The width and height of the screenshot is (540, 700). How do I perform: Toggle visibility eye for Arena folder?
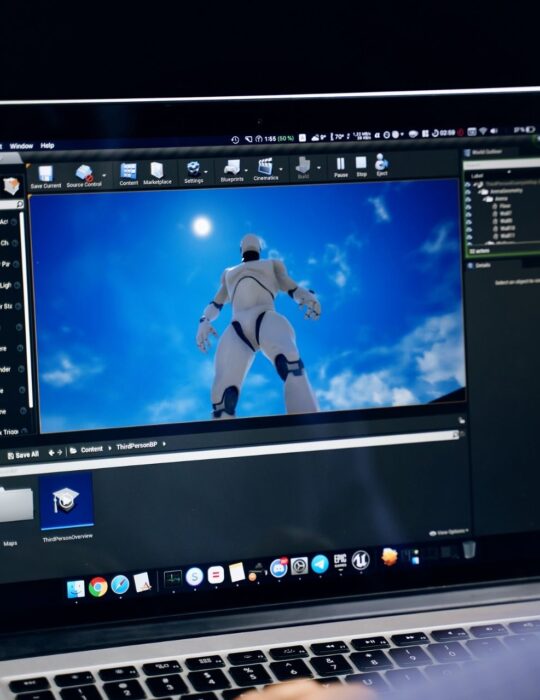coord(468,199)
